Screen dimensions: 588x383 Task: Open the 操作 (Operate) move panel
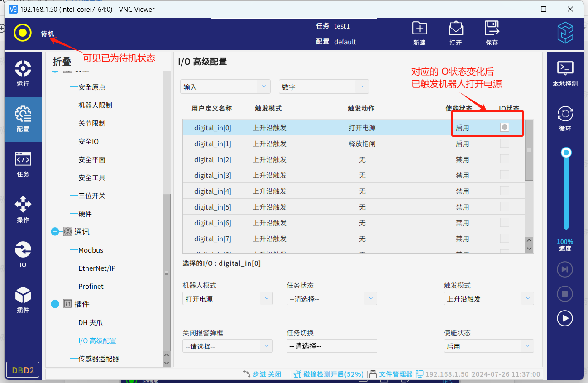click(x=23, y=209)
